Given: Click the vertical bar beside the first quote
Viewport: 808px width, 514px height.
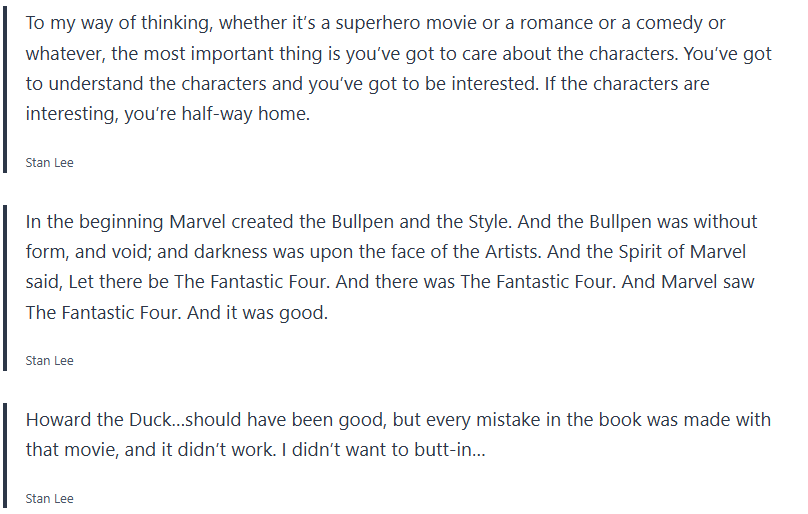Looking at the screenshot, I should (5, 88).
